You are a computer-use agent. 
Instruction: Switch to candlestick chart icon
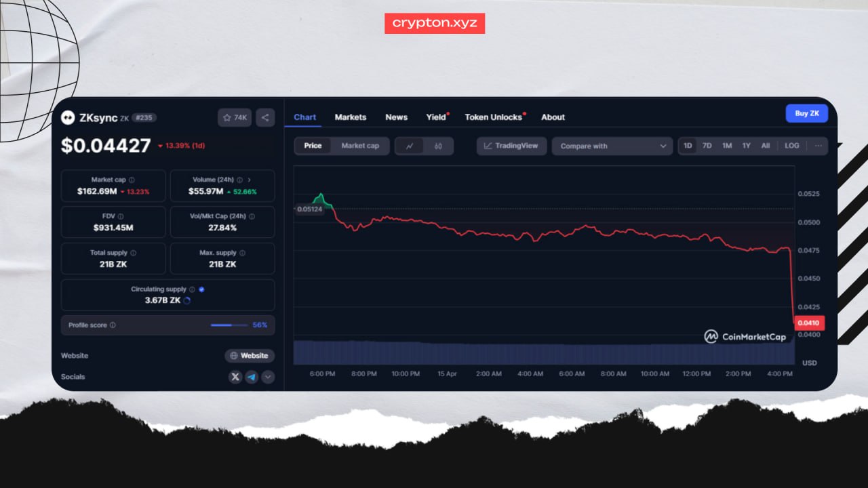point(438,146)
